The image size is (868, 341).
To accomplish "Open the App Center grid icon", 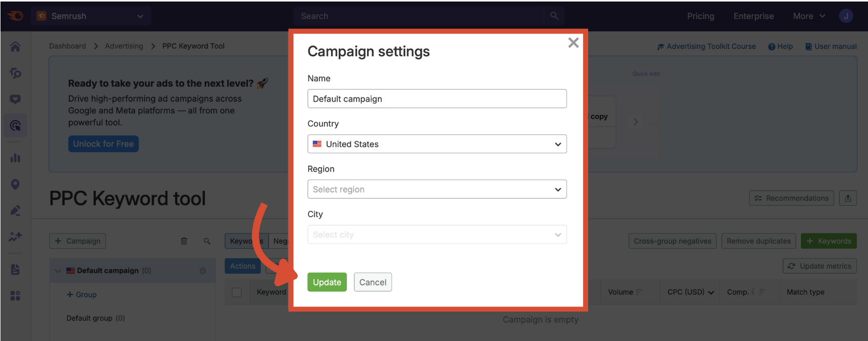I will point(15,294).
